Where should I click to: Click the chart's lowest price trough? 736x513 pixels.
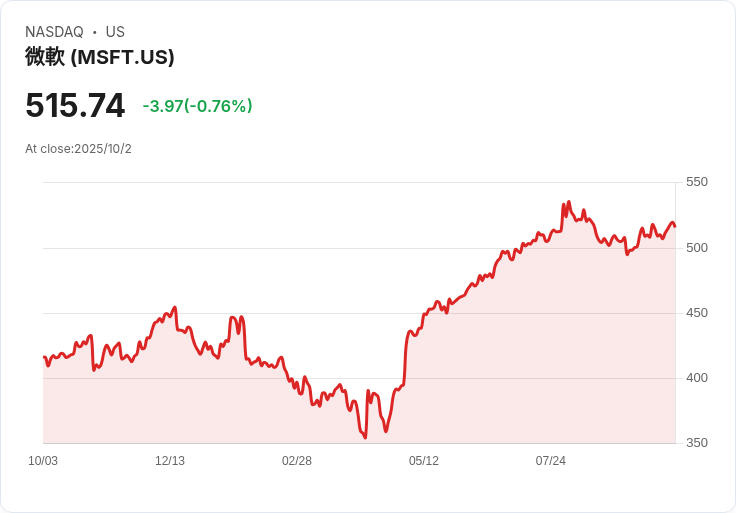click(365, 438)
